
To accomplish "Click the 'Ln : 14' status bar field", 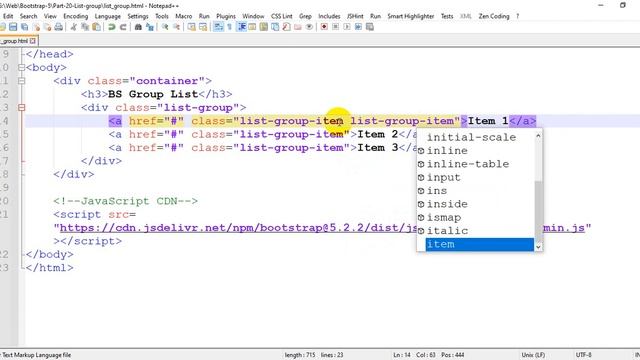I will (x=402, y=355).
